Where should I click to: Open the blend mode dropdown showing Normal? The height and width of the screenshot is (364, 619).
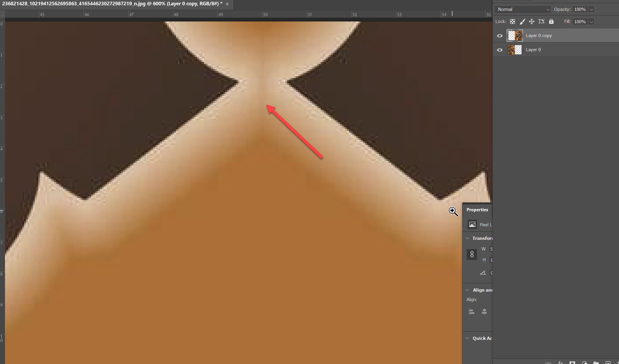coord(522,9)
